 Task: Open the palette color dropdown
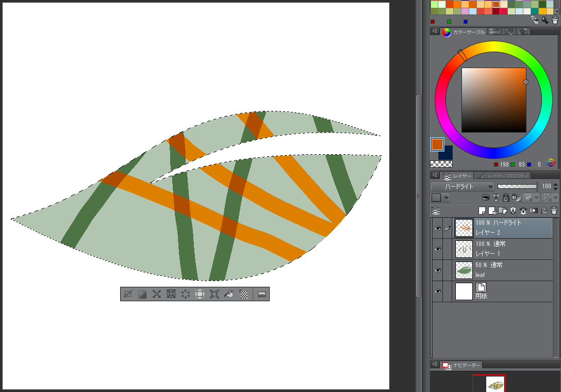(x=440, y=198)
